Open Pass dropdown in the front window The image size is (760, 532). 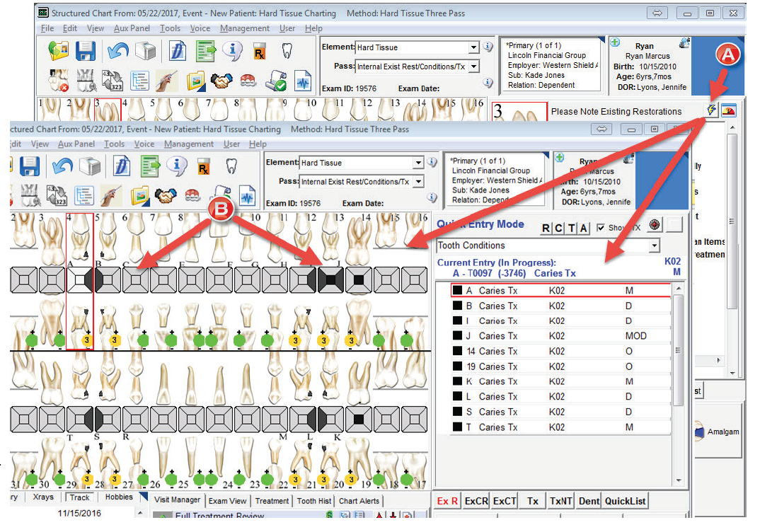pos(418,182)
